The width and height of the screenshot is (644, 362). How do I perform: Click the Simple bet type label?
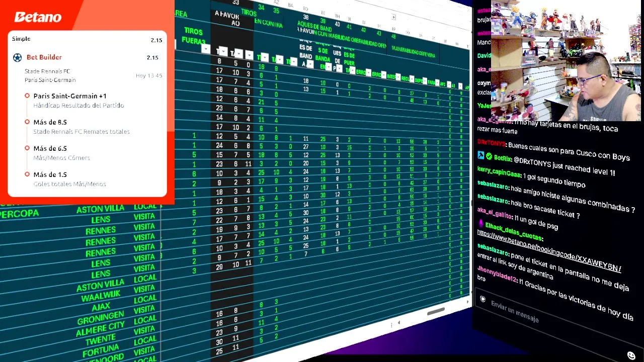point(21,39)
